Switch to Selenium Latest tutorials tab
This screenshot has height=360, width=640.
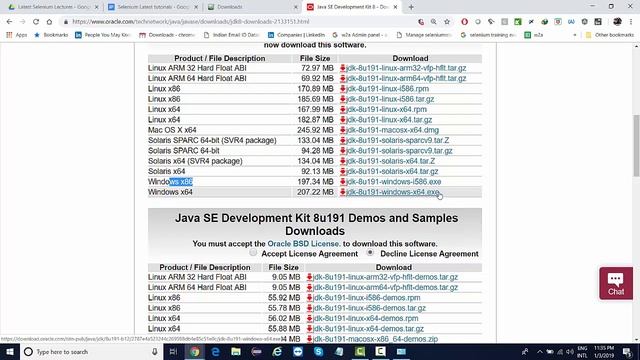(x=152, y=7)
